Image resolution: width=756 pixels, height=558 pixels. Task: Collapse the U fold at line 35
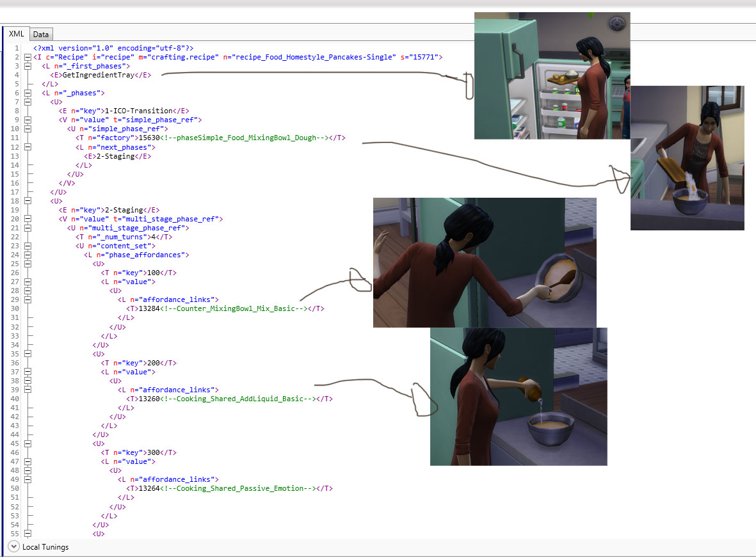[28, 354]
